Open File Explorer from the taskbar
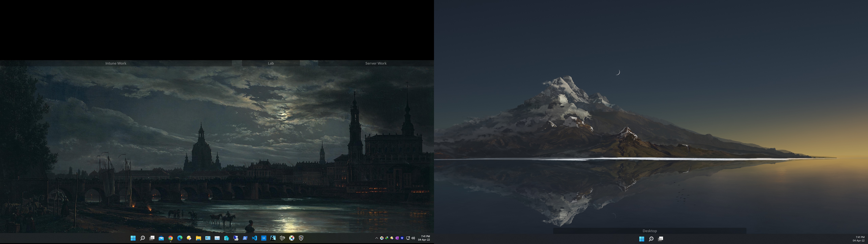The image size is (868, 244). 199,238
